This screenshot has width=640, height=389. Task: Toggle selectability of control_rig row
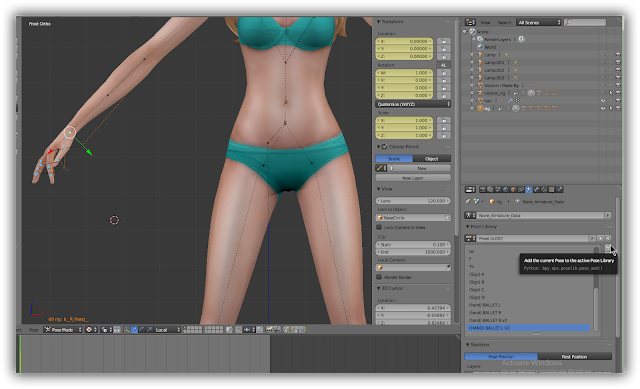pos(611,93)
